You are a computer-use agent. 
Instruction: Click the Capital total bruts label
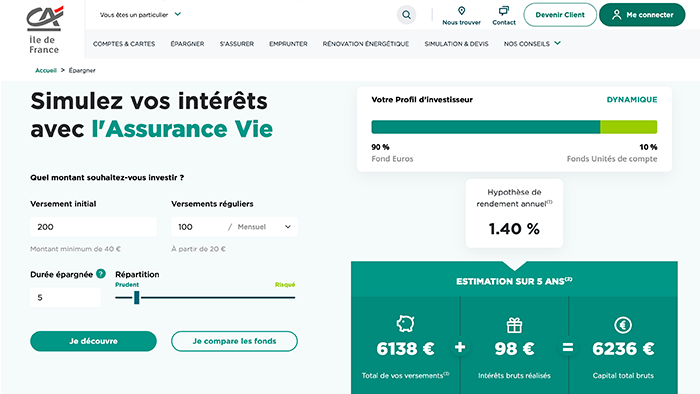pyautogui.click(x=623, y=375)
